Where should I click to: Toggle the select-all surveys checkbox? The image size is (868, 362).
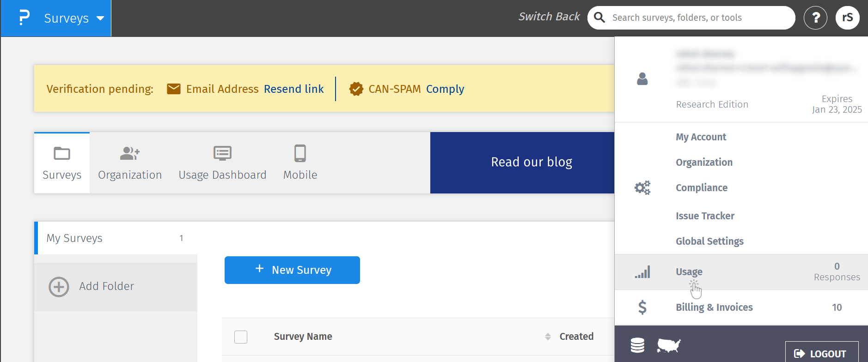[x=241, y=337]
